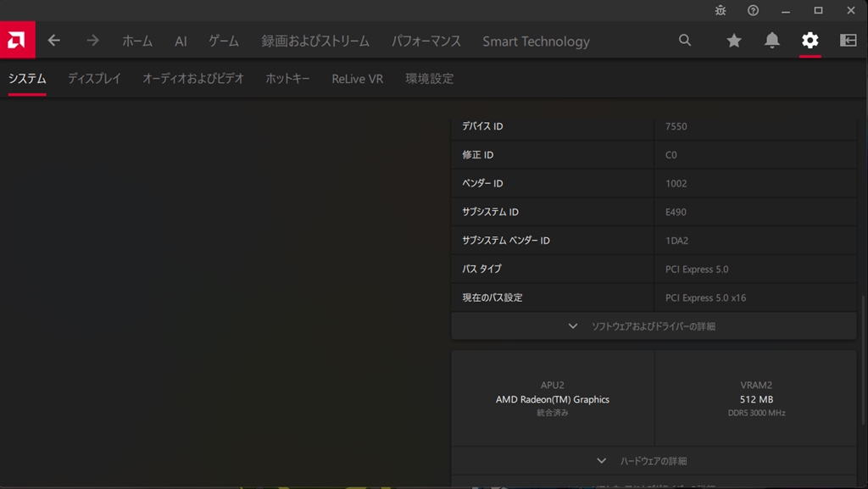The height and width of the screenshot is (489, 868).
Task: Click the 現在のバス設定 label
Action: coord(492,297)
